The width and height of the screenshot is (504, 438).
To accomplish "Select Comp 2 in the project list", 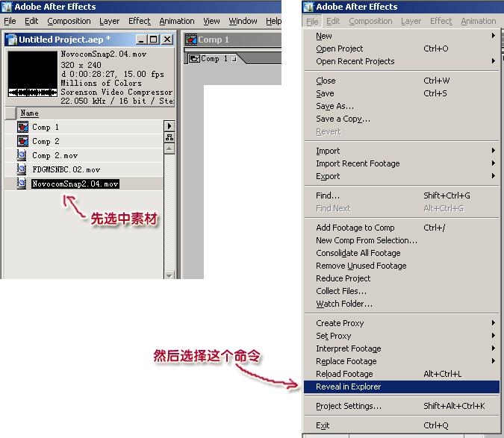I will point(46,141).
